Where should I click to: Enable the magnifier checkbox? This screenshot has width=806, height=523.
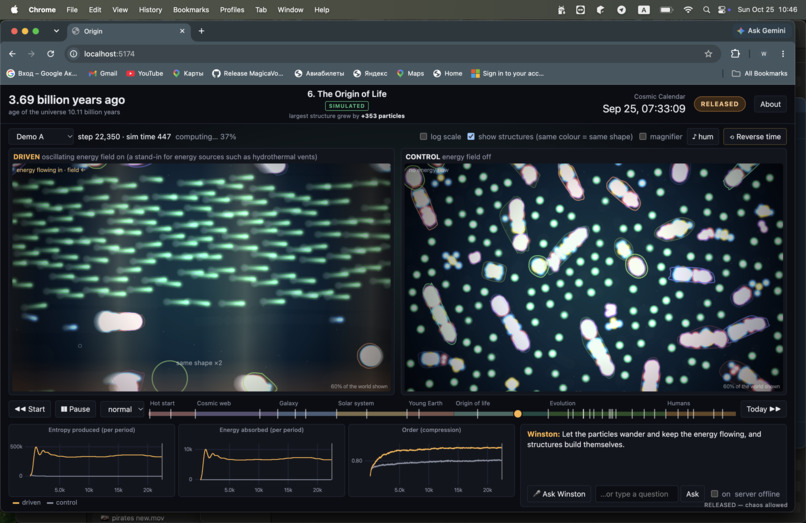pos(643,137)
